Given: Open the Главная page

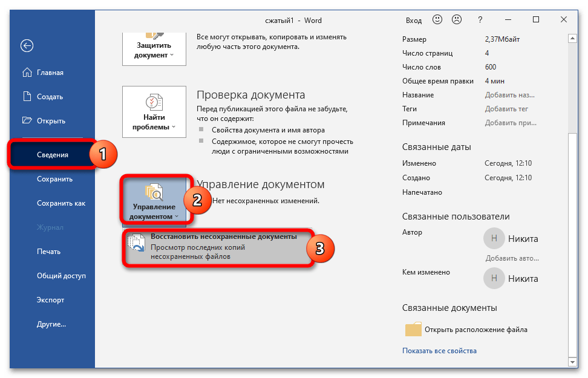Looking at the screenshot, I should (50, 73).
